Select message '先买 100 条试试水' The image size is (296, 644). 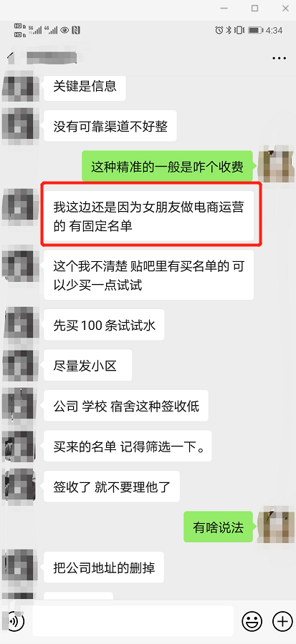pos(104,325)
